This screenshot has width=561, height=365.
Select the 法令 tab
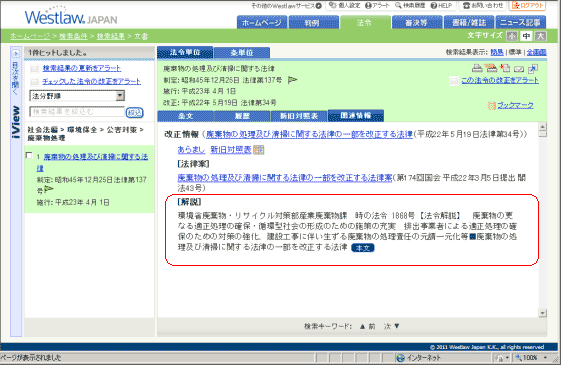click(365, 23)
